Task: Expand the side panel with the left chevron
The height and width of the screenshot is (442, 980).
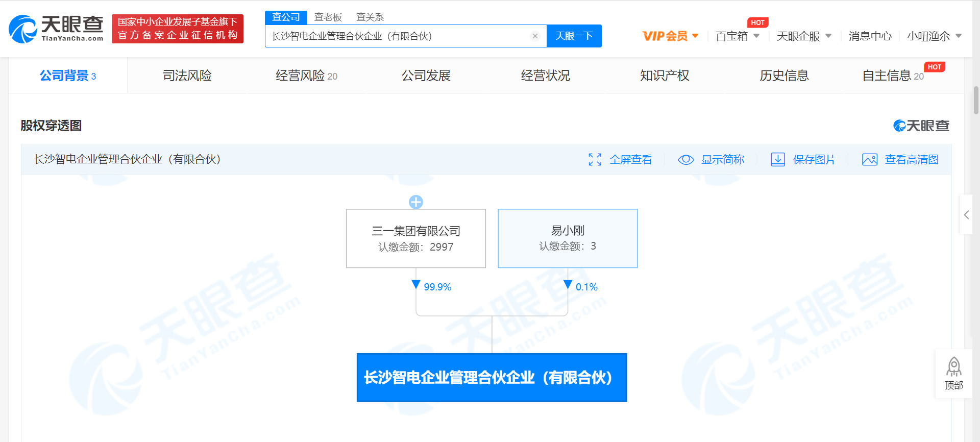Action: tap(966, 215)
